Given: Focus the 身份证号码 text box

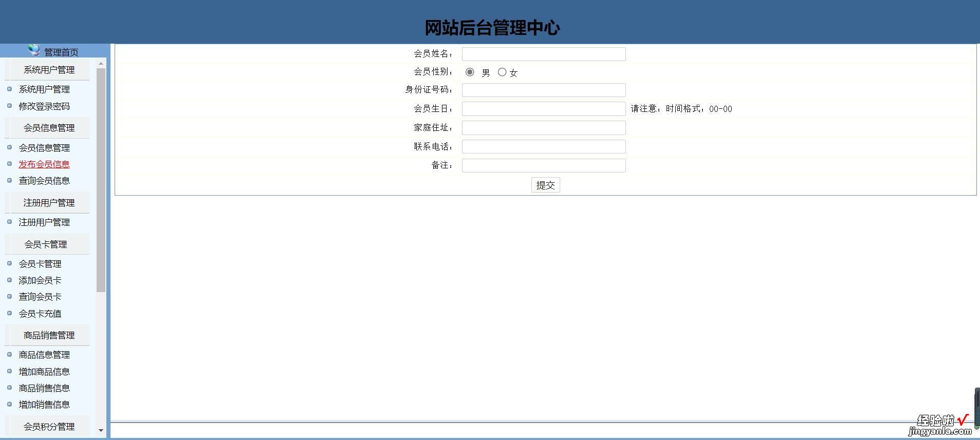Looking at the screenshot, I should (544, 90).
